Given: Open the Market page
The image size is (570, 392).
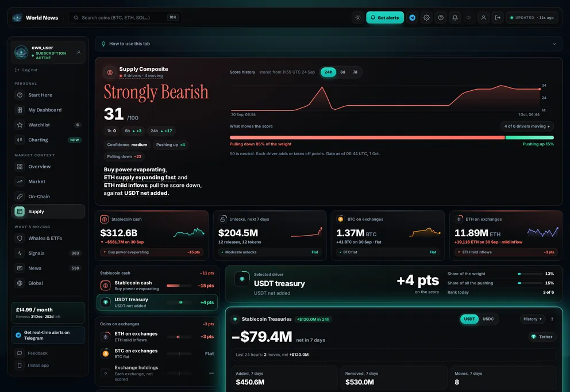Looking at the screenshot, I should pyautogui.click(x=48, y=182).
